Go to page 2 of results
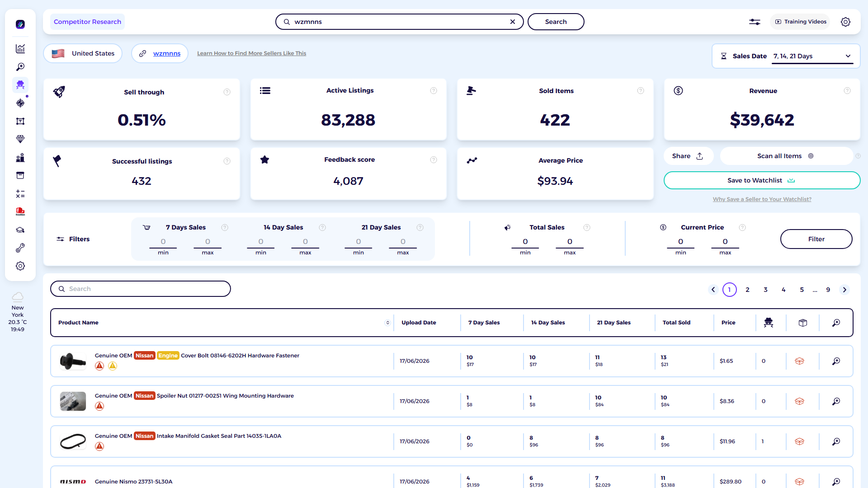Image resolution: width=868 pixels, height=488 pixels. (748, 290)
